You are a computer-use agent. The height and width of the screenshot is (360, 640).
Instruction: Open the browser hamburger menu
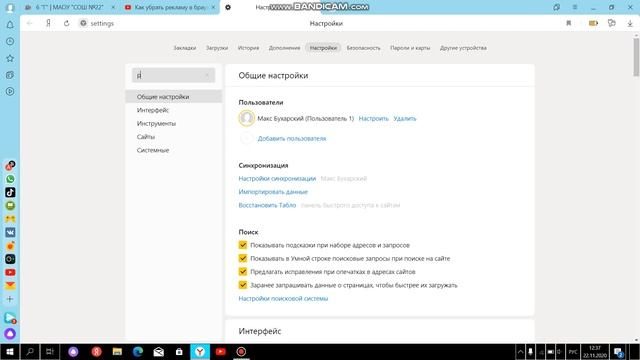[575, 7]
